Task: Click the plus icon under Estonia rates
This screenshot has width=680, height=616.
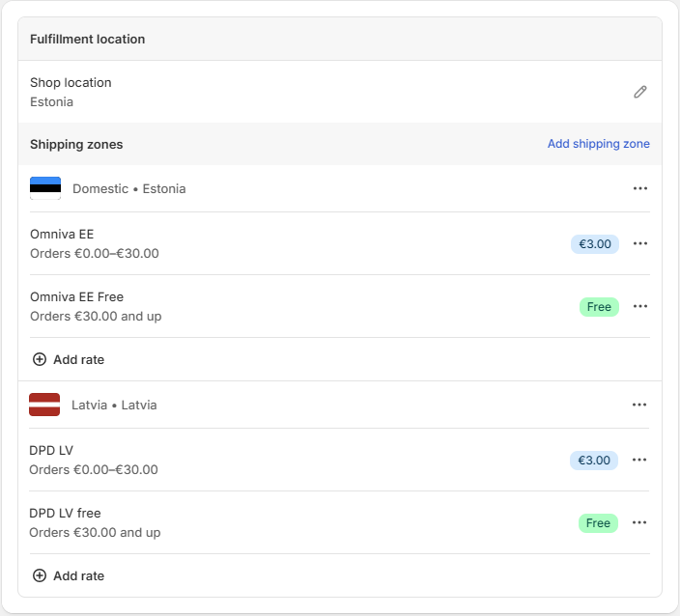Action: click(x=40, y=359)
